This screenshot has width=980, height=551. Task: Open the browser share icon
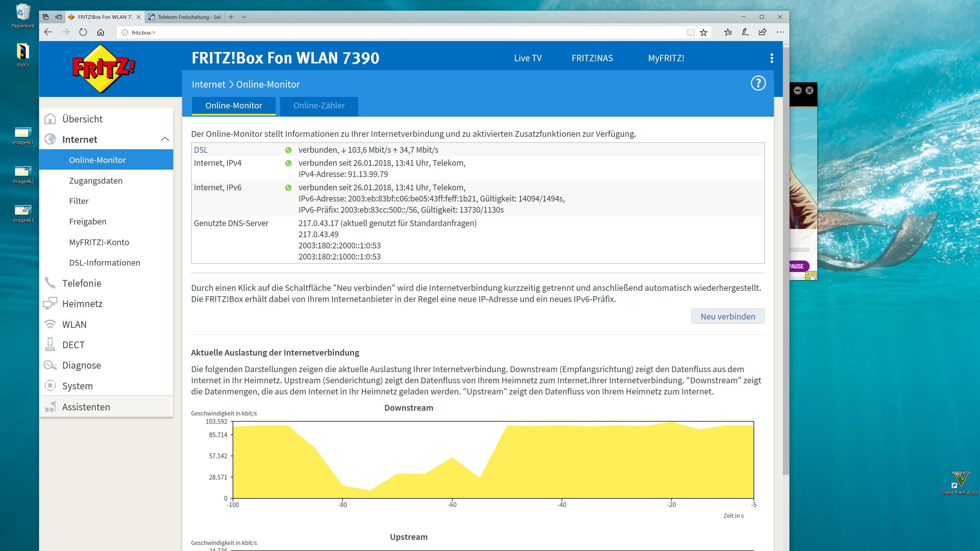click(x=762, y=32)
